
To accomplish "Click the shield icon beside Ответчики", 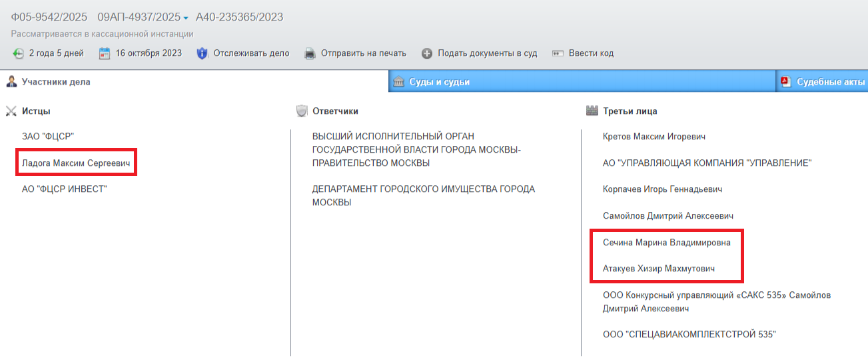I will point(302,111).
